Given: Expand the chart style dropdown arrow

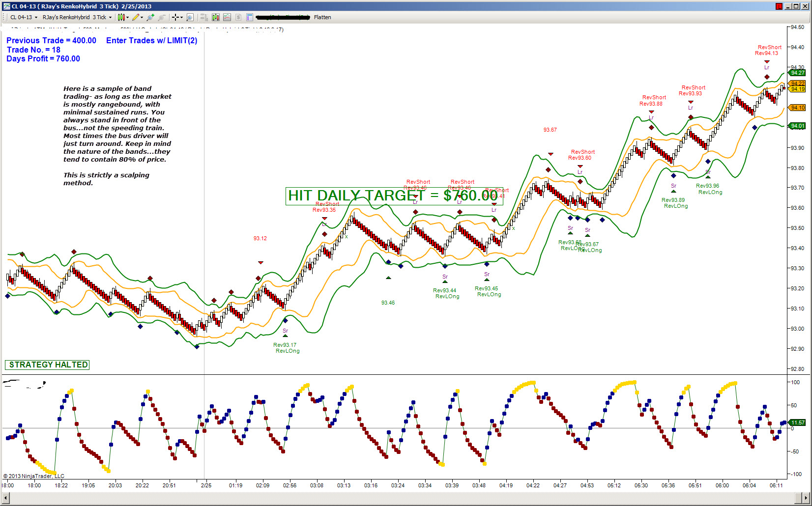Looking at the screenshot, I should coord(127,17).
